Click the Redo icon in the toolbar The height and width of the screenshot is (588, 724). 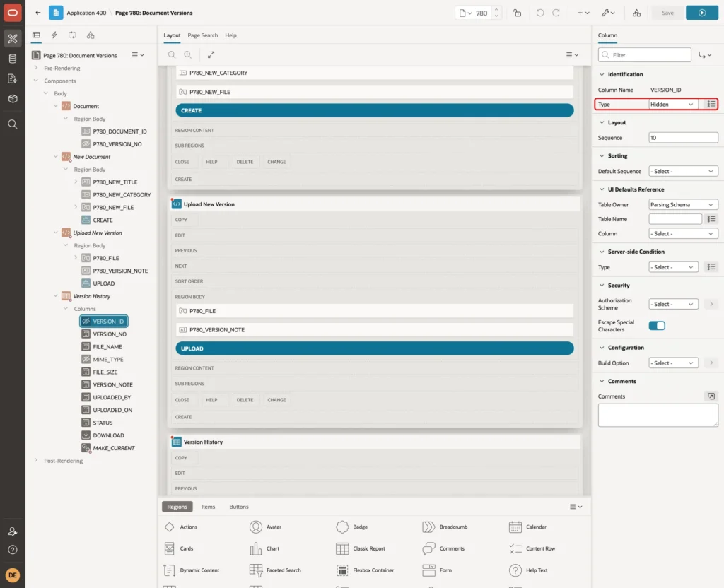point(556,13)
